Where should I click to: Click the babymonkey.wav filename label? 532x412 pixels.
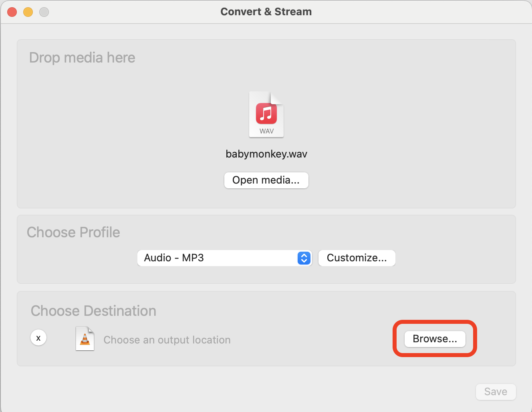tap(266, 153)
